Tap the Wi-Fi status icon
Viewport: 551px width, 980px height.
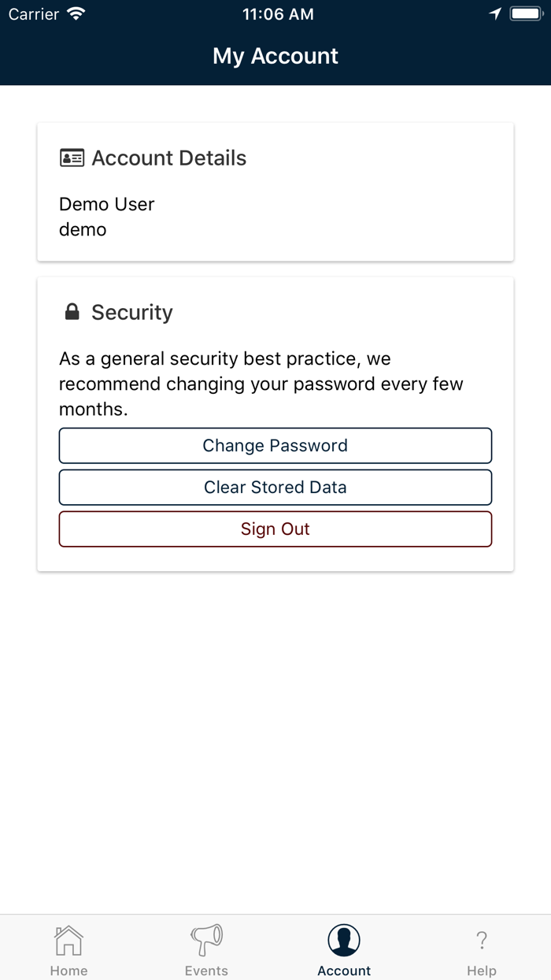pyautogui.click(x=76, y=14)
